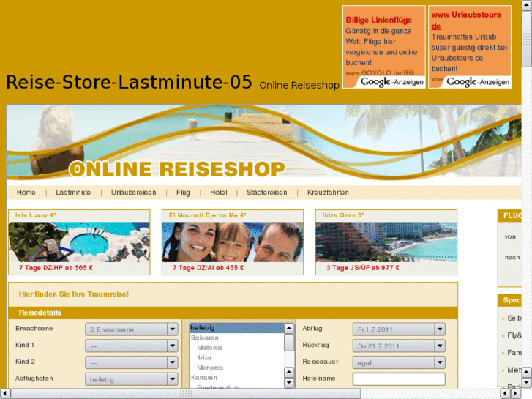The height and width of the screenshot is (399, 532).
Task: Expand the Abflug date dropdown
Action: 399,329
